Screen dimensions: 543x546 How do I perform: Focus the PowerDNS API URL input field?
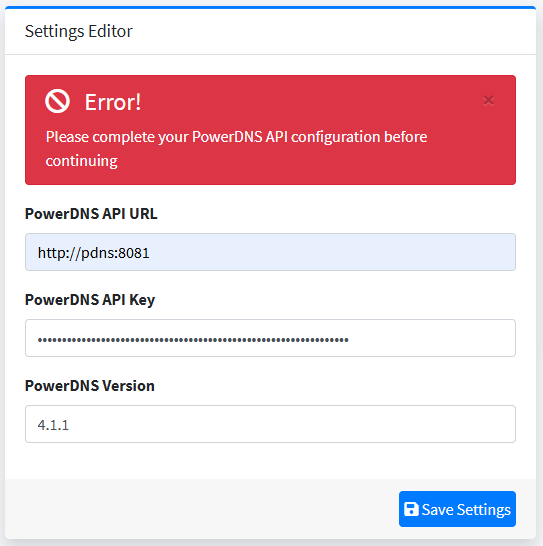tap(270, 252)
